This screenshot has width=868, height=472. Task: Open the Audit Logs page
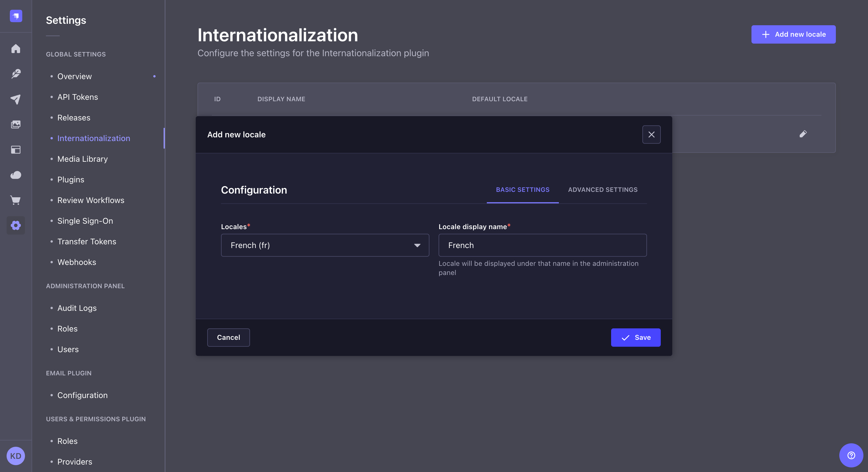[x=76, y=308]
